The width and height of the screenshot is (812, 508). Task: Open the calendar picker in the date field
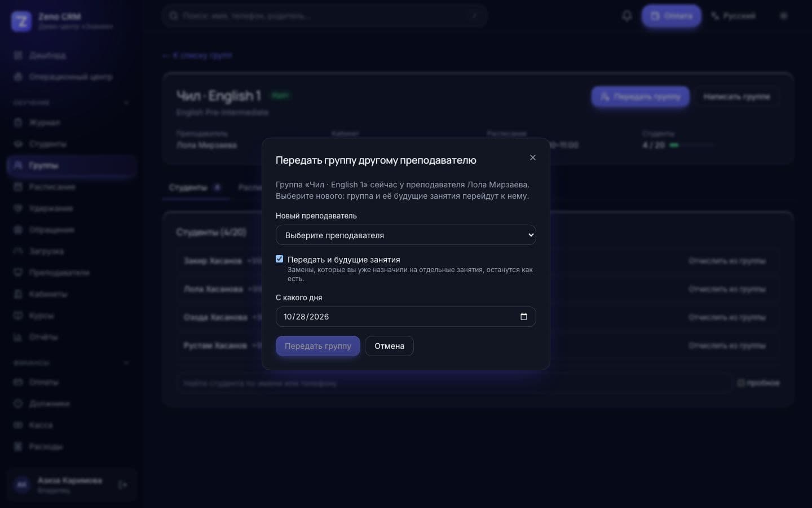524,317
